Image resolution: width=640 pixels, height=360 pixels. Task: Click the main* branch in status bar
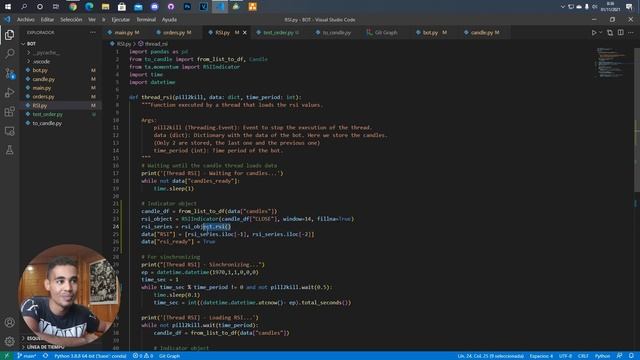click(27, 356)
